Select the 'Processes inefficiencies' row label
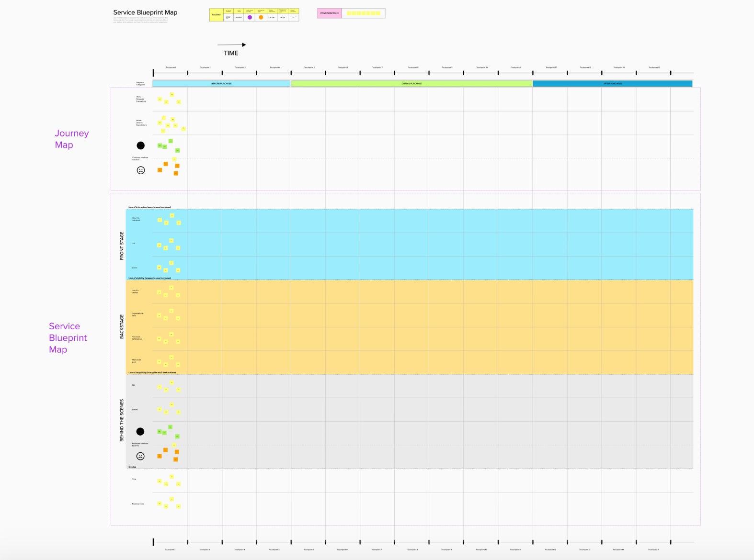This screenshot has width=754, height=560. (137, 338)
